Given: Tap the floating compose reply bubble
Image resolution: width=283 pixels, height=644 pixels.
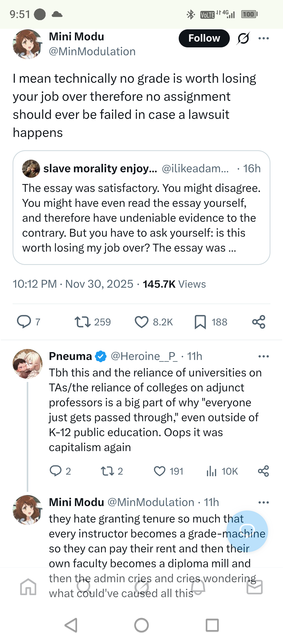Looking at the screenshot, I should pyautogui.click(x=247, y=531).
